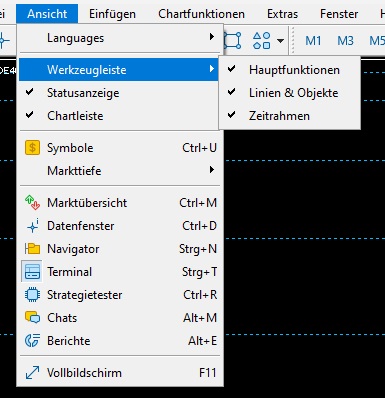Expand the Languages submenu
Image resolution: width=385 pixels, height=398 pixels.
coord(120,38)
